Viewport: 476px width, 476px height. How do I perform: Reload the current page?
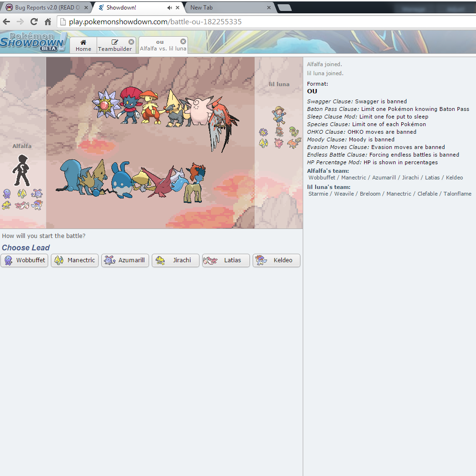pyautogui.click(x=34, y=21)
